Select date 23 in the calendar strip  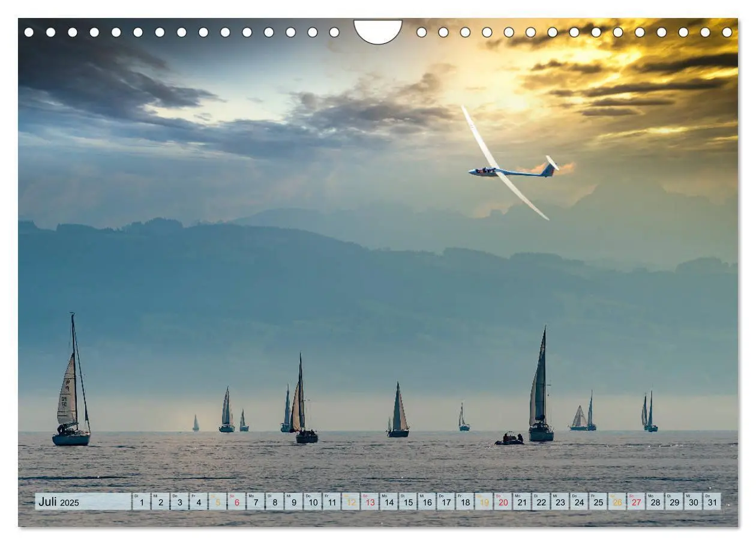pos(560,502)
